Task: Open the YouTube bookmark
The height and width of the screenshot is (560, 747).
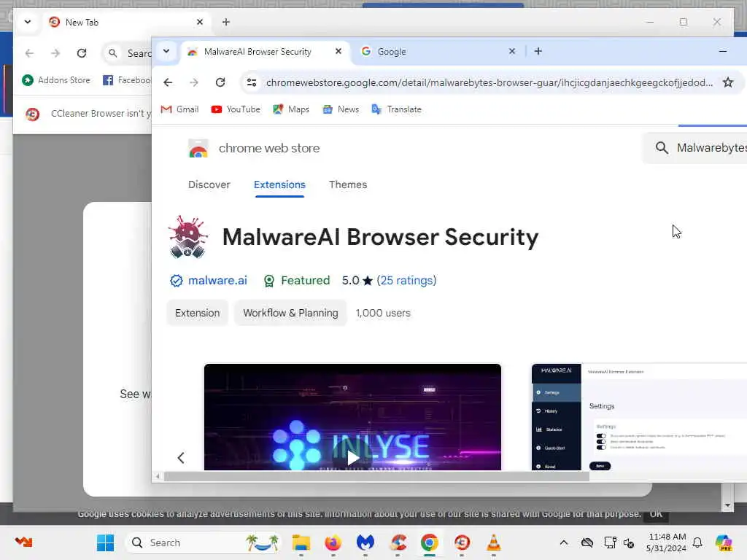Action: (236, 109)
